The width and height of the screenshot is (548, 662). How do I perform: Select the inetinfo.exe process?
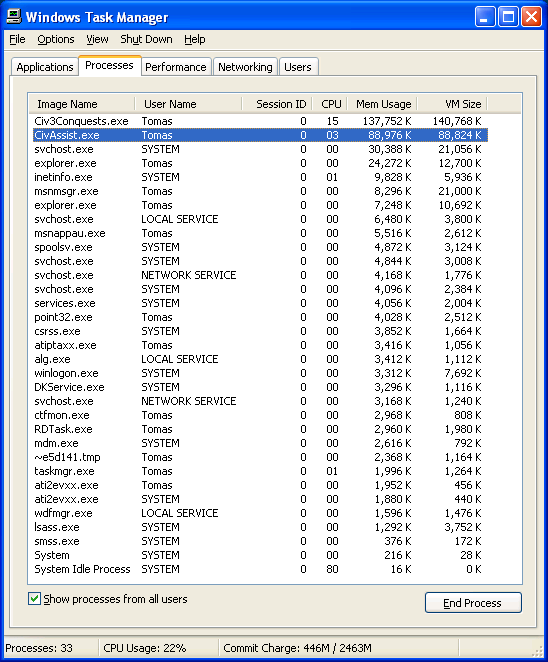(x=258, y=177)
